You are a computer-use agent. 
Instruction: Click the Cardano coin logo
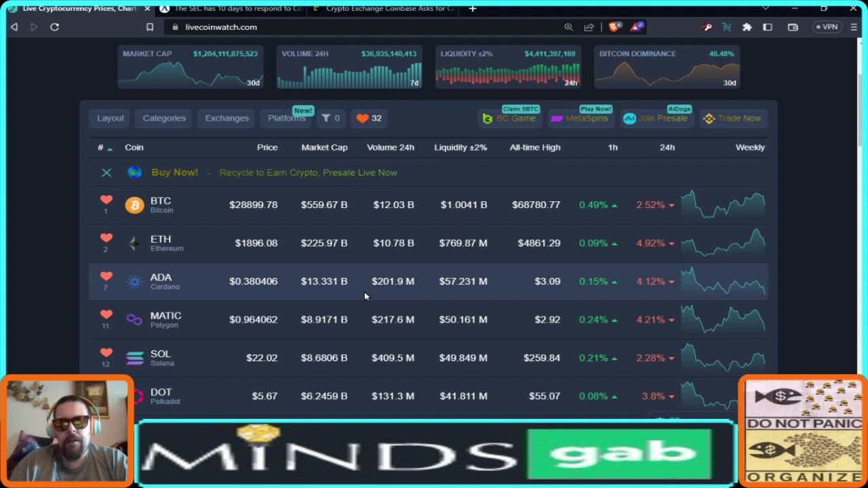point(134,281)
